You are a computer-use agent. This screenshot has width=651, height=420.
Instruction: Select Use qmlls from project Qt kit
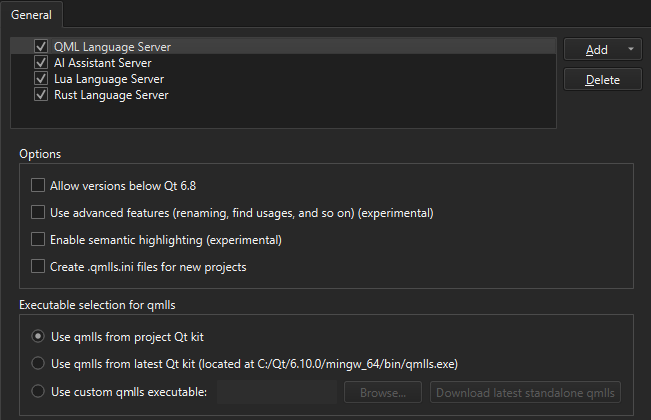[x=38, y=336]
